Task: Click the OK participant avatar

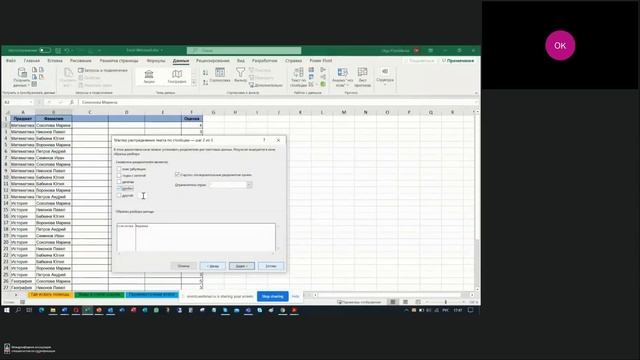Action: pyautogui.click(x=560, y=45)
